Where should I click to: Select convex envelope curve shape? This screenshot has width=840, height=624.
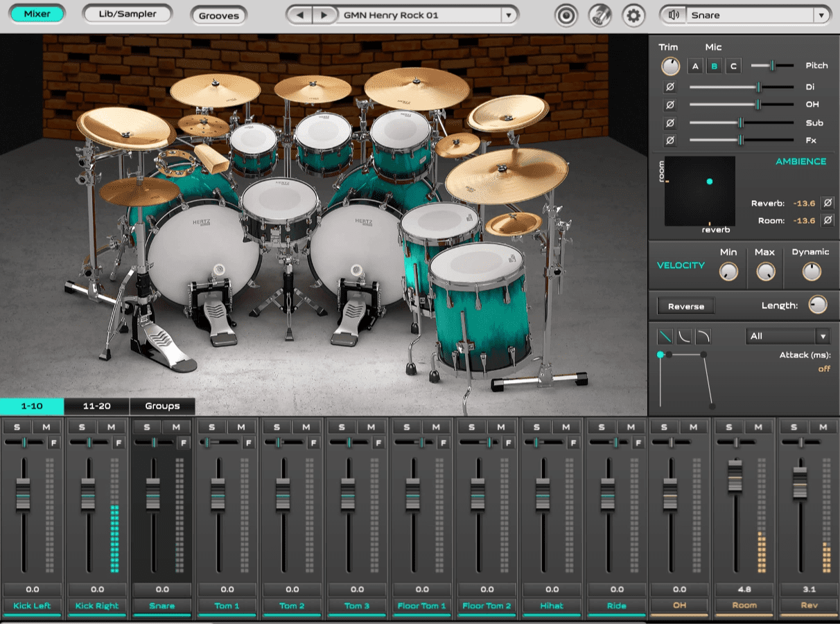tap(703, 336)
